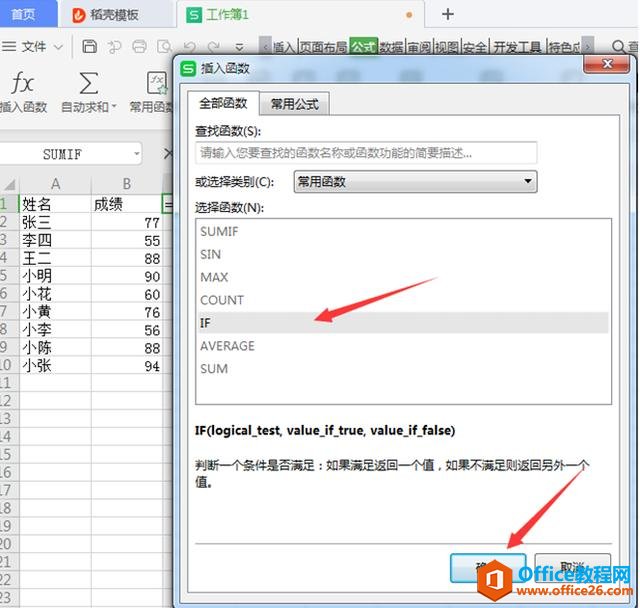640x608 pixels.
Task: Open the 数据 ribbon tab
Action: tap(391, 48)
